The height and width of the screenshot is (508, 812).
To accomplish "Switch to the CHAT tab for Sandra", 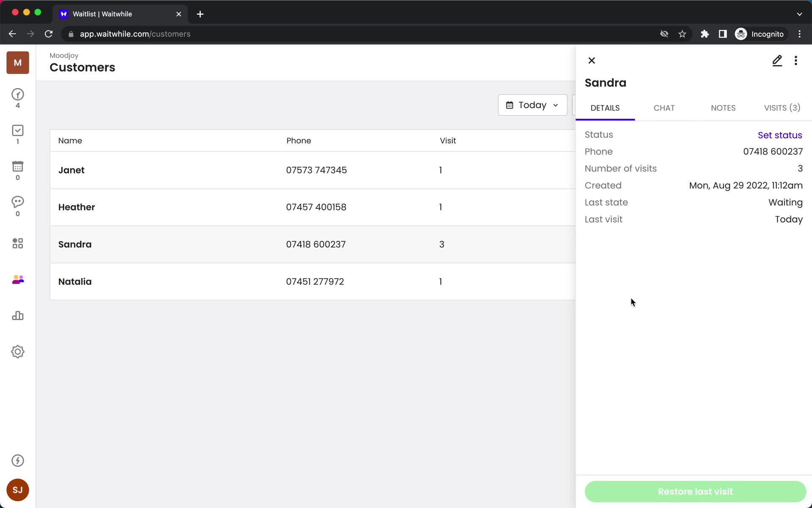I will pos(664,108).
